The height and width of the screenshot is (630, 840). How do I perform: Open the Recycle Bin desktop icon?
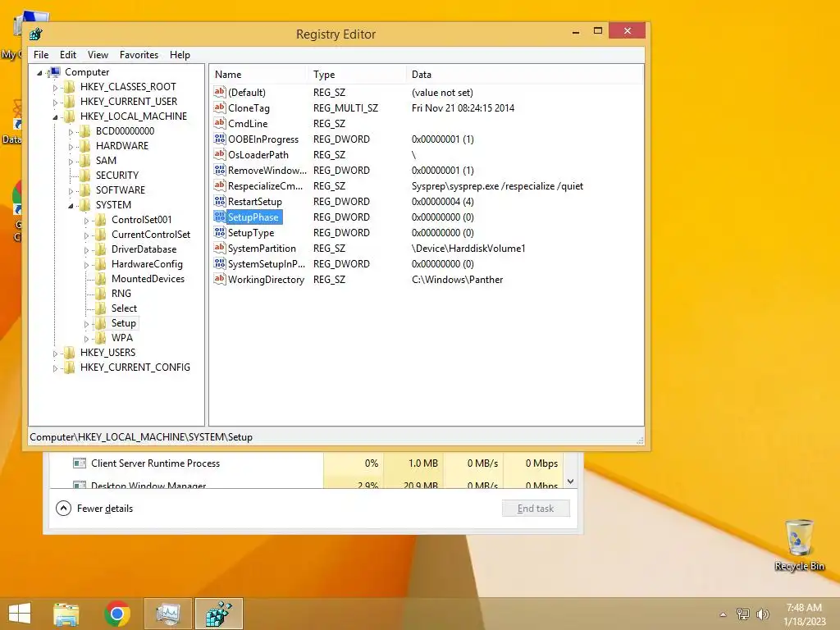click(x=799, y=546)
